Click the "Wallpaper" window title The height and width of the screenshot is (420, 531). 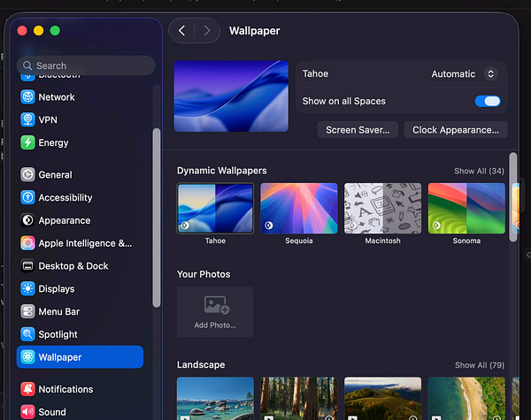254,31
